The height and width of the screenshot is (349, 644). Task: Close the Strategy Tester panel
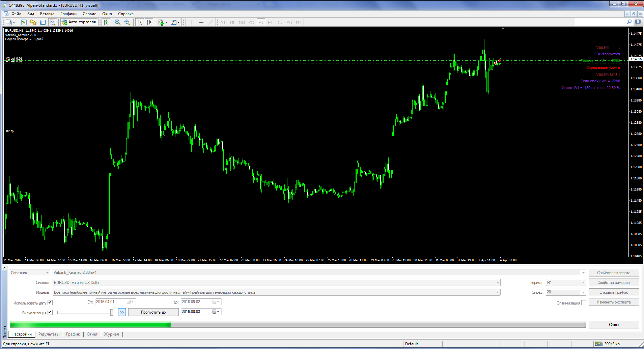[4, 268]
